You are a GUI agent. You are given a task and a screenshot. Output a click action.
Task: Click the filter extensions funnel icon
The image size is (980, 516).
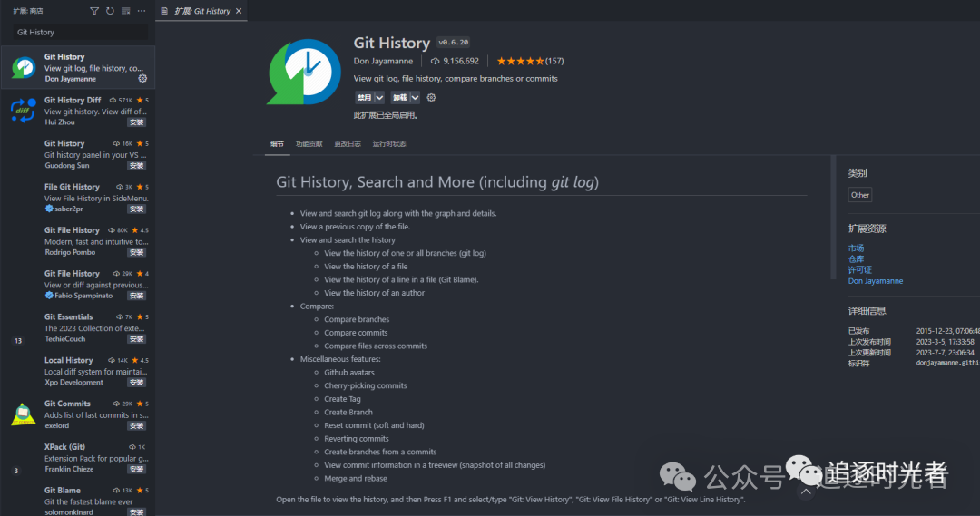94,11
